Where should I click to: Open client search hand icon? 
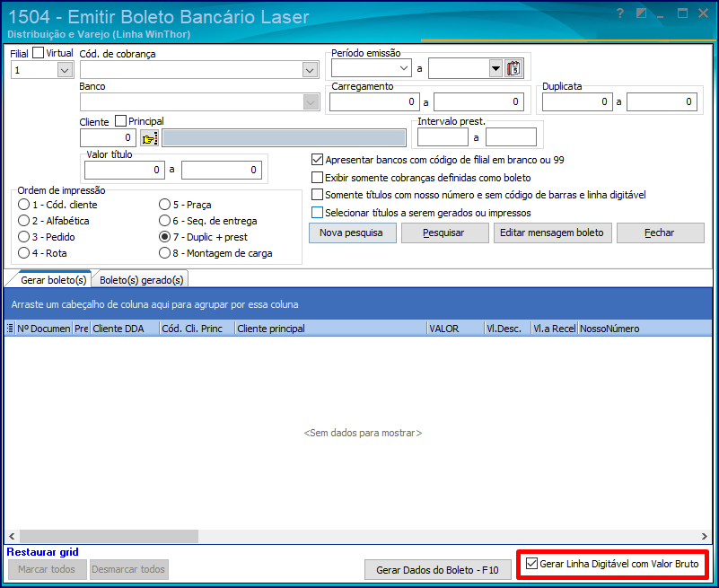(150, 138)
